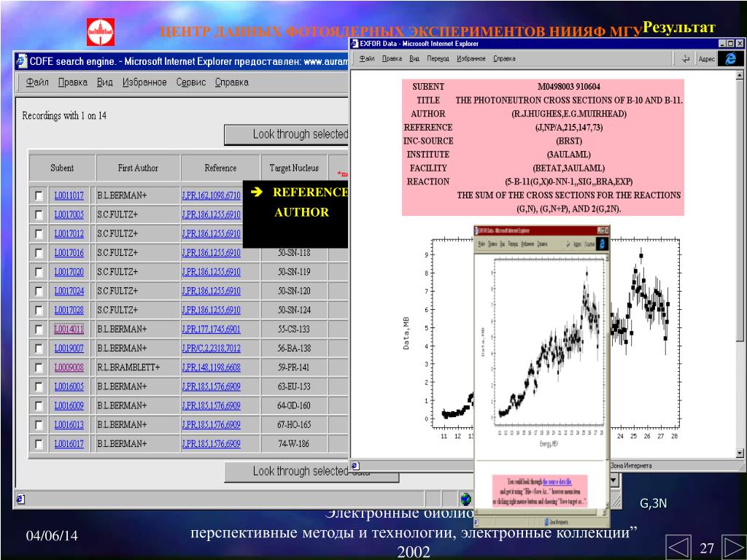Open Вид menu in CDFE search engine window
This screenshot has width=747, height=560.
[x=105, y=82]
